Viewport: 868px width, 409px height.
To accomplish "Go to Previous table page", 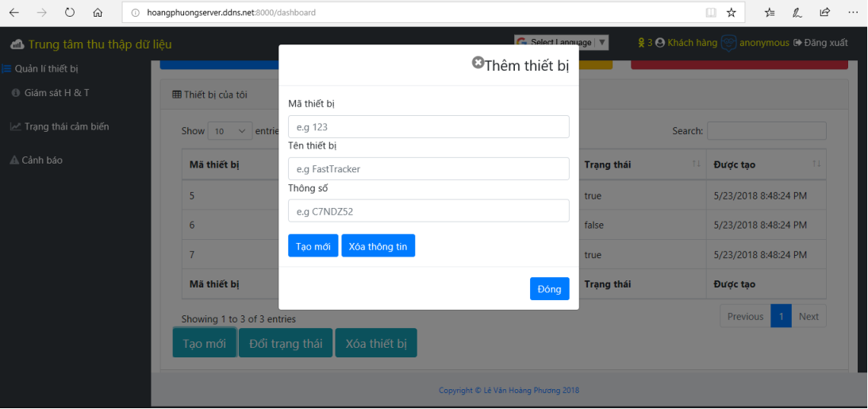I will point(745,316).
